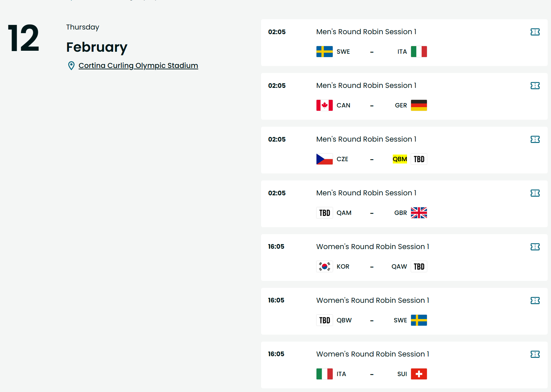This screenshot has width=551, height=392.
Task: Click the South Korea flag
Action: [324, 266]
